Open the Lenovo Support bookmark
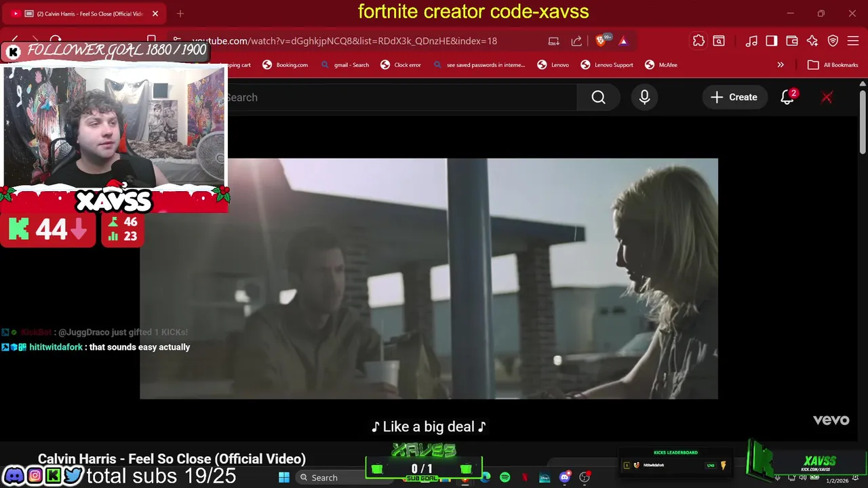868x488 pixels. point(607,65)
